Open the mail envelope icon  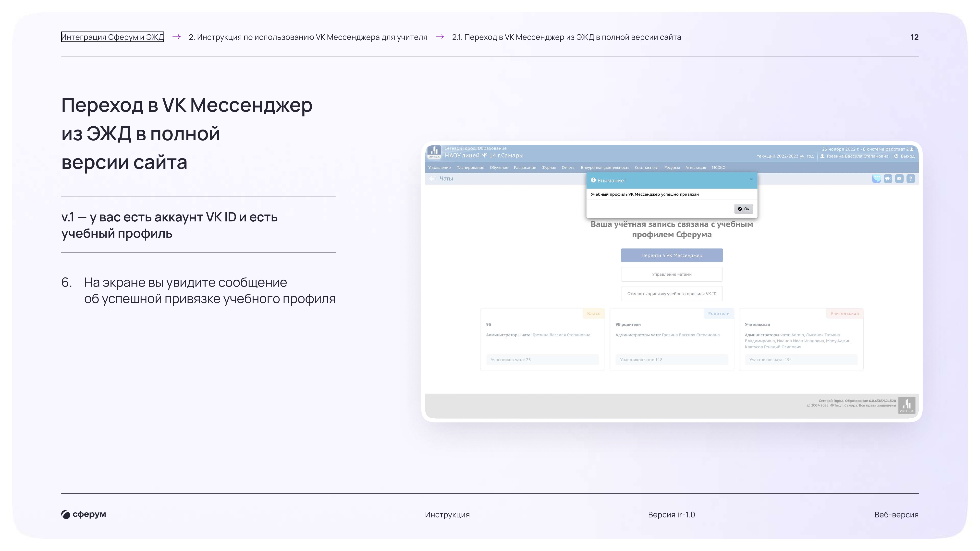click(899, 179)
